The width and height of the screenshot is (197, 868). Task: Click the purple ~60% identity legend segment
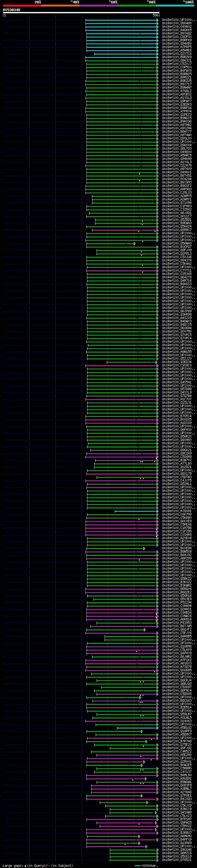point(98,6)
